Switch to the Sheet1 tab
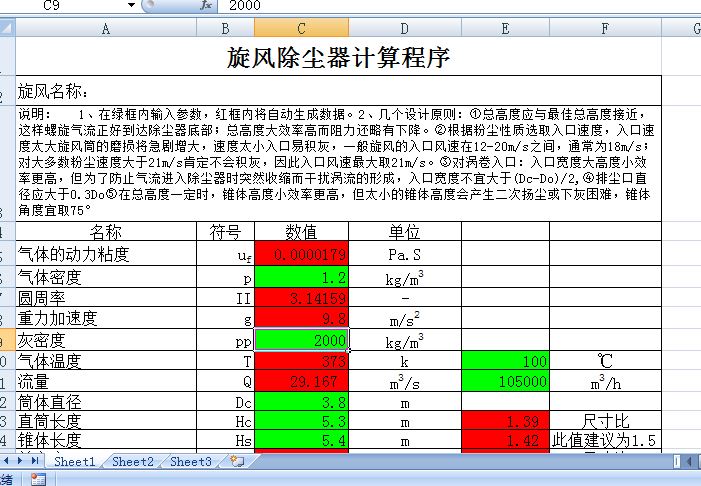The height and width of the screenshot is (486, 701). coord(74,461)
